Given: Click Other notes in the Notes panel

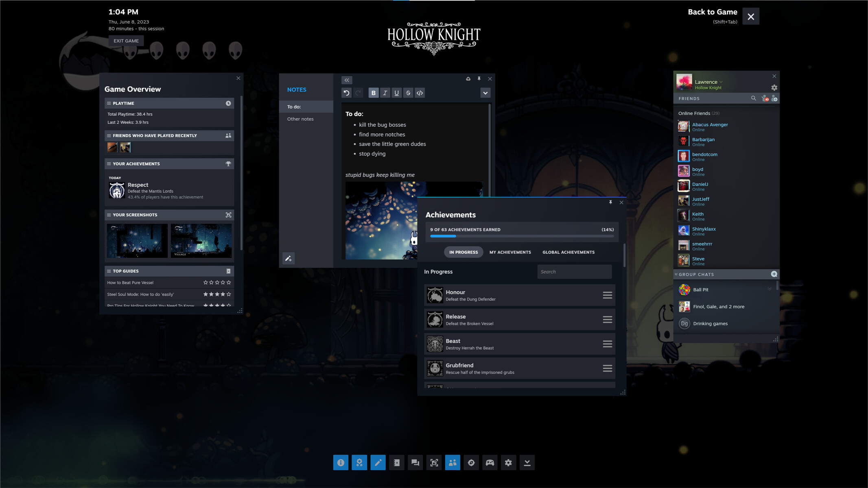Looking at the screenshot, I should click(300, 119).
